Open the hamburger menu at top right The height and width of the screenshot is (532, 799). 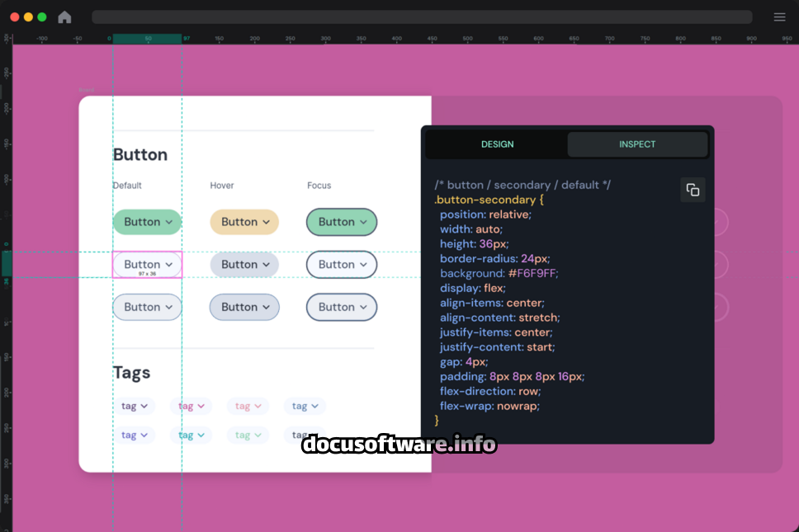point(779,16)
